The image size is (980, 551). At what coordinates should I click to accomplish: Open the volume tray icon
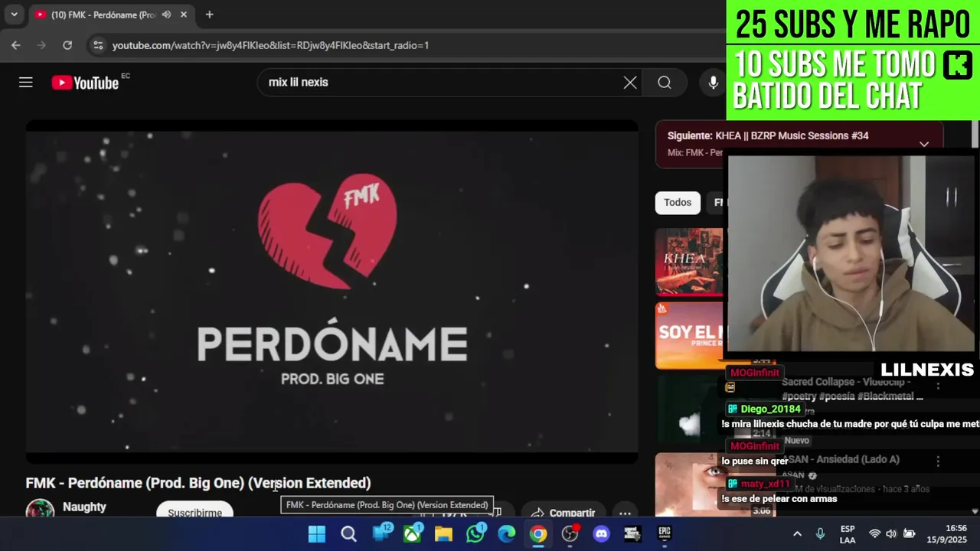pyautogui.click(x=891, y=533)
